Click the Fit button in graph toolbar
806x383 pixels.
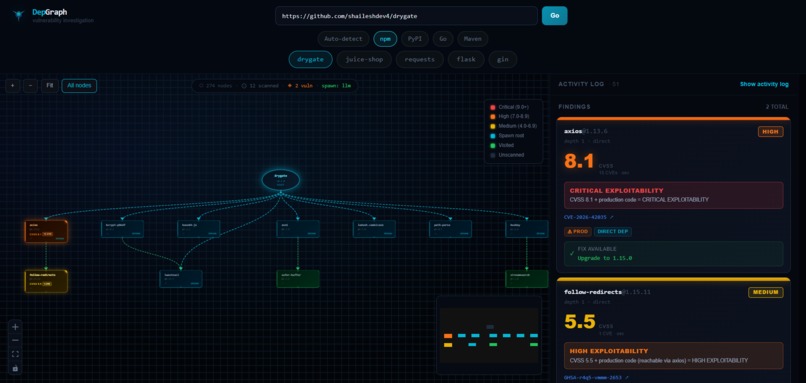click(x=49, y=86)
